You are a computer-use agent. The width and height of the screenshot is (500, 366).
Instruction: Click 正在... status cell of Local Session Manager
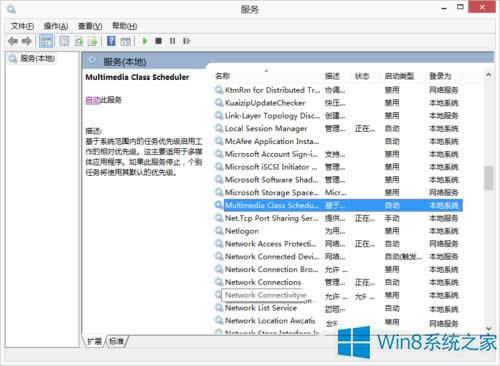pos(365,129)
